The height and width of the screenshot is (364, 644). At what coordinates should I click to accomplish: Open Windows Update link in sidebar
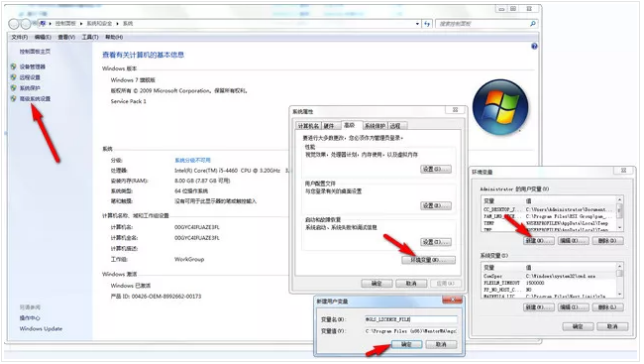[x=41, y=329]
